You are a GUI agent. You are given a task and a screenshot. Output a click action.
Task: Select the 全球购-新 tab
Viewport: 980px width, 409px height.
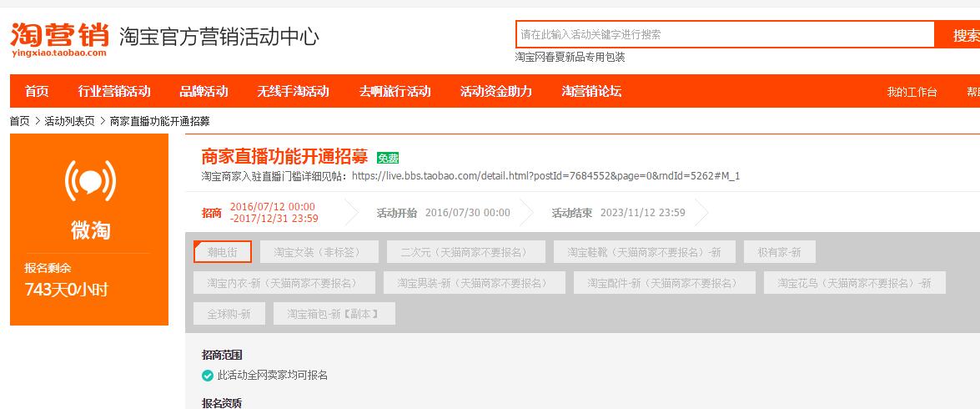coord(229,313)
